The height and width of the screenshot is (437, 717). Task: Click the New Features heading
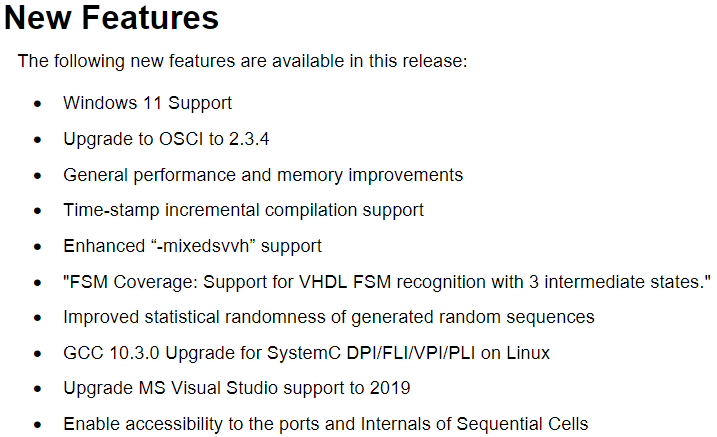tap(111, 18)
